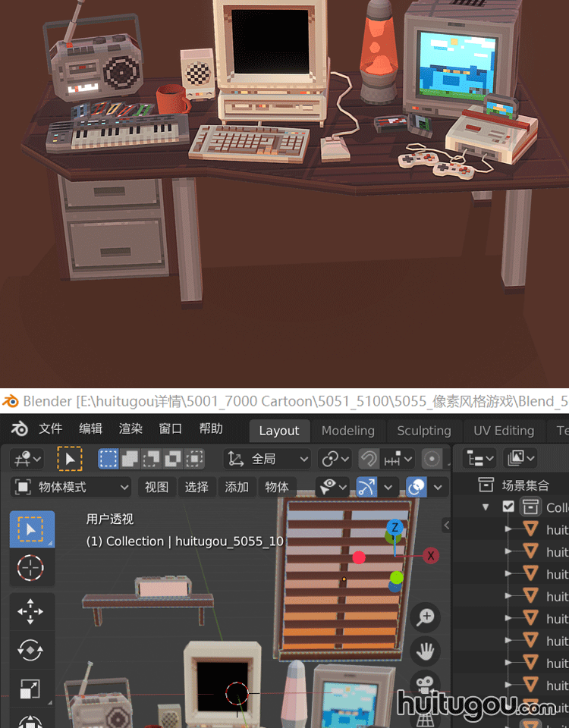
Task: Switch to the UV Editing workspace tab
Action: click(504, 431)
